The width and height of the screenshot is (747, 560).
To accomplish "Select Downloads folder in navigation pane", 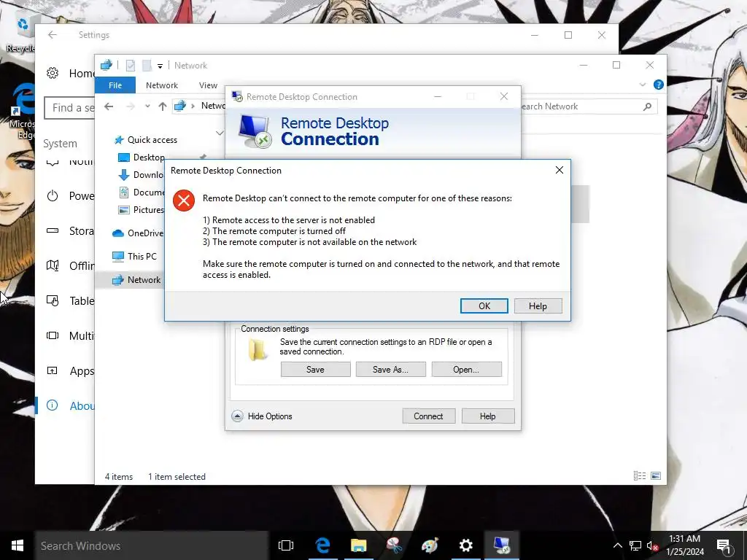I will coord(141,175).
